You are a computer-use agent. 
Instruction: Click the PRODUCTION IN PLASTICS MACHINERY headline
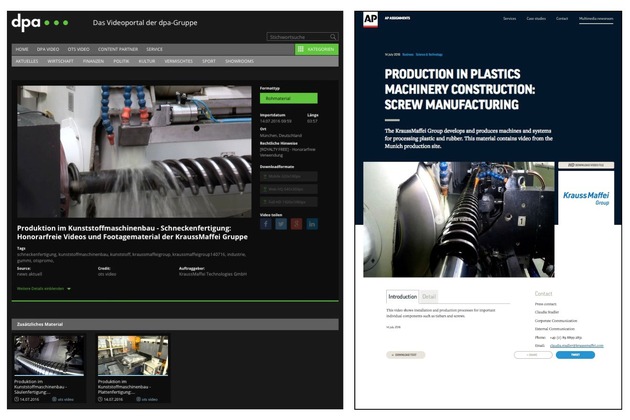(x=460, y=89)
